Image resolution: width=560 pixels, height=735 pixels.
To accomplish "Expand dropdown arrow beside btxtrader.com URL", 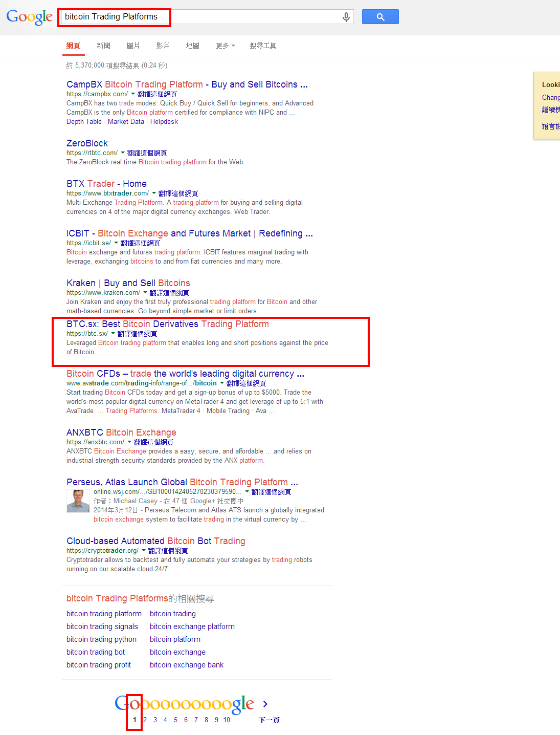I will click(154, 193).
